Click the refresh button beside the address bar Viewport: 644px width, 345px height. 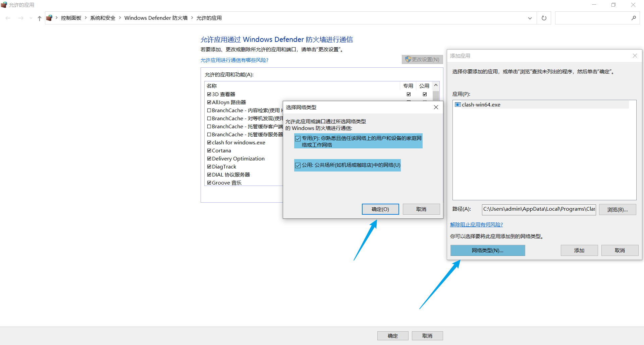pos(544,18)
